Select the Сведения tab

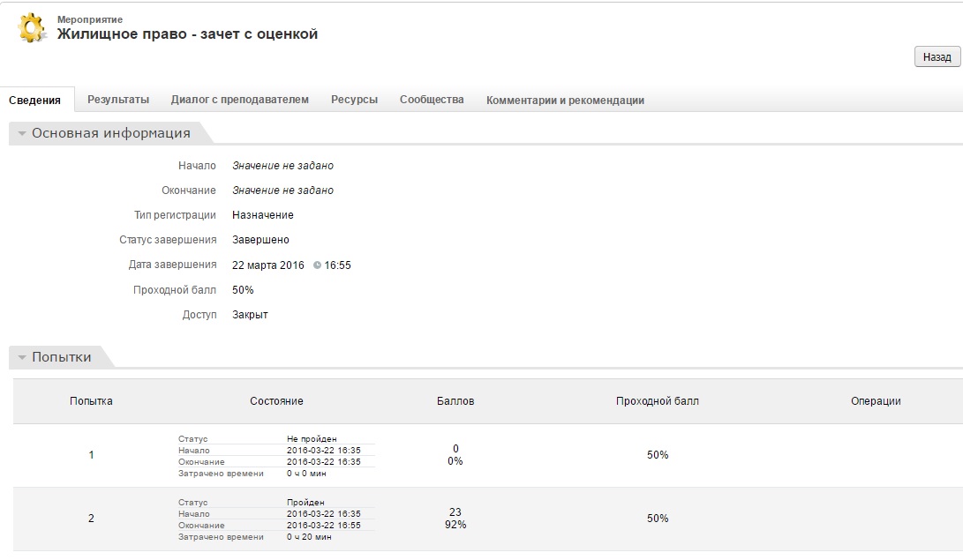click(x=35, y=101)
